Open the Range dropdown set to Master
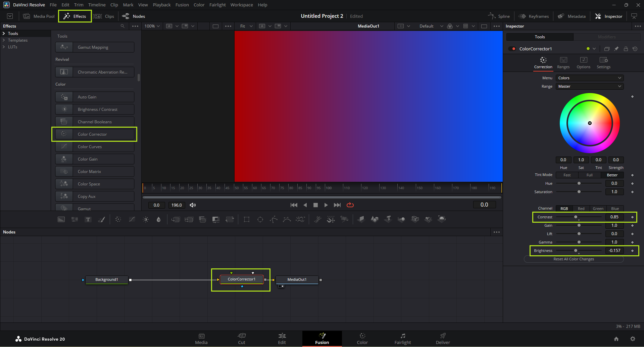The width and height of the screenshot is (644, 347). pos(589,86)
